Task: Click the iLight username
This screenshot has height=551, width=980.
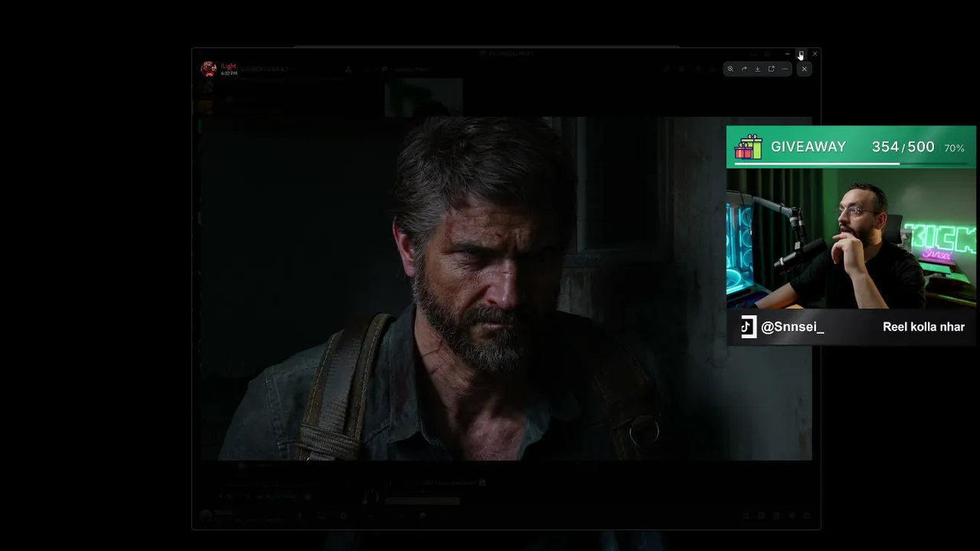Action: pyautogui.click(x=229, y=67)
